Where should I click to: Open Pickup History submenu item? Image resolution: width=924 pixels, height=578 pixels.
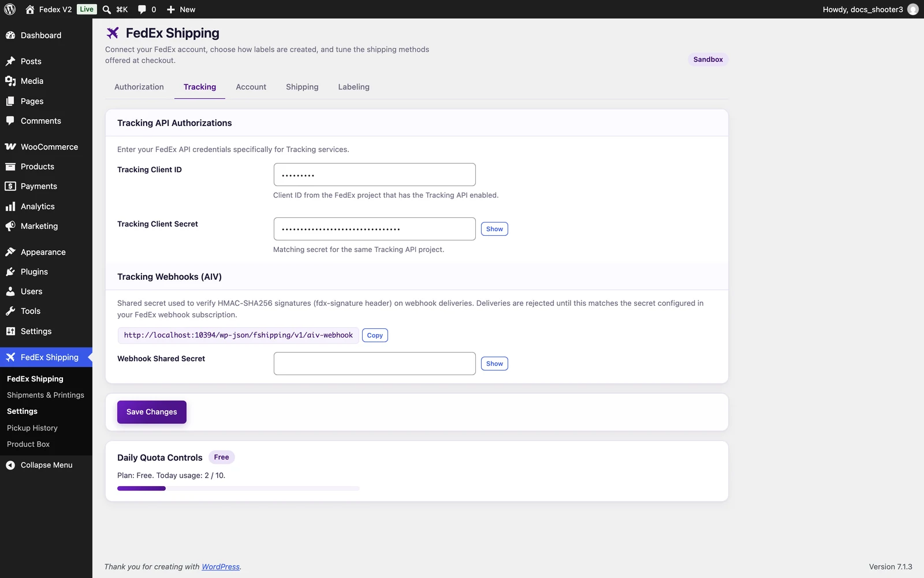click(32, 428)
